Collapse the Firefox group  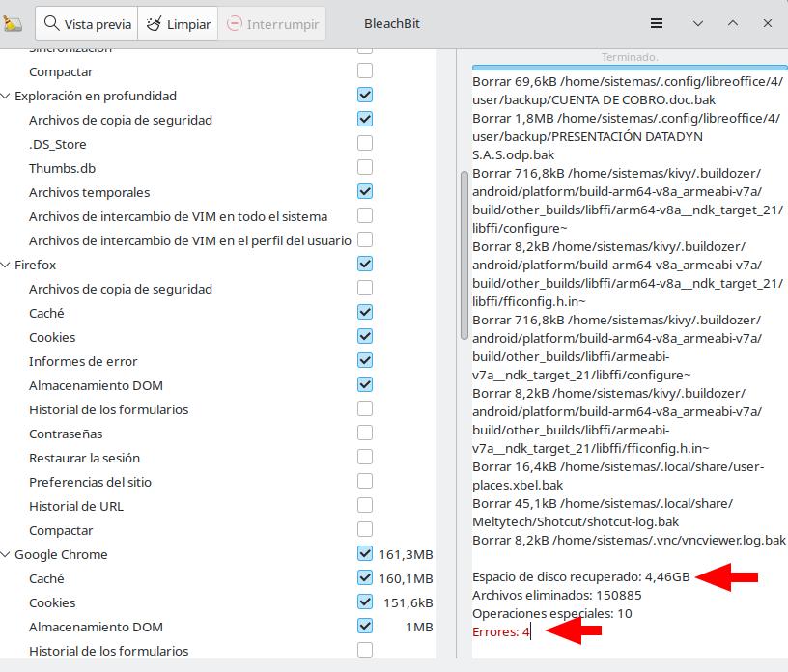click(x=6, y=265)
